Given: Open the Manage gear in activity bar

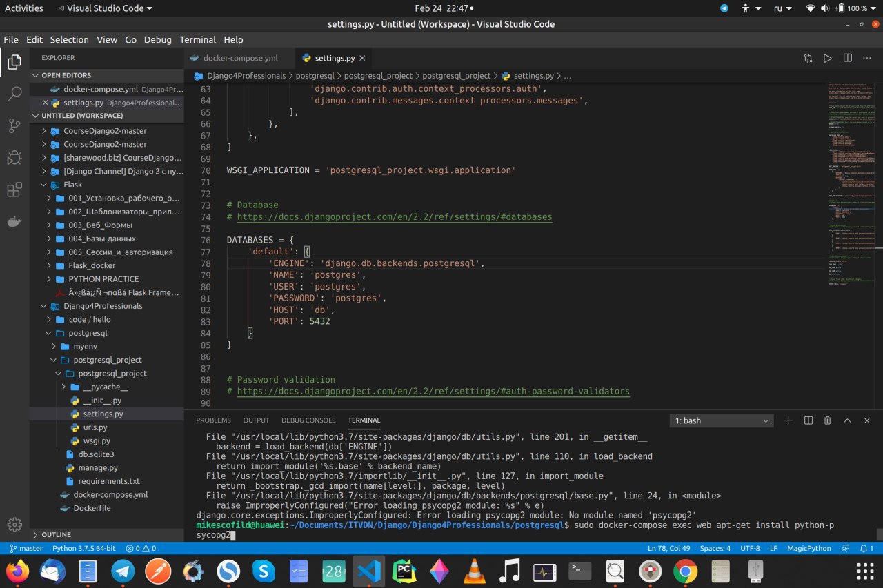Looking at the screenshot, I should tap(14, 525).
